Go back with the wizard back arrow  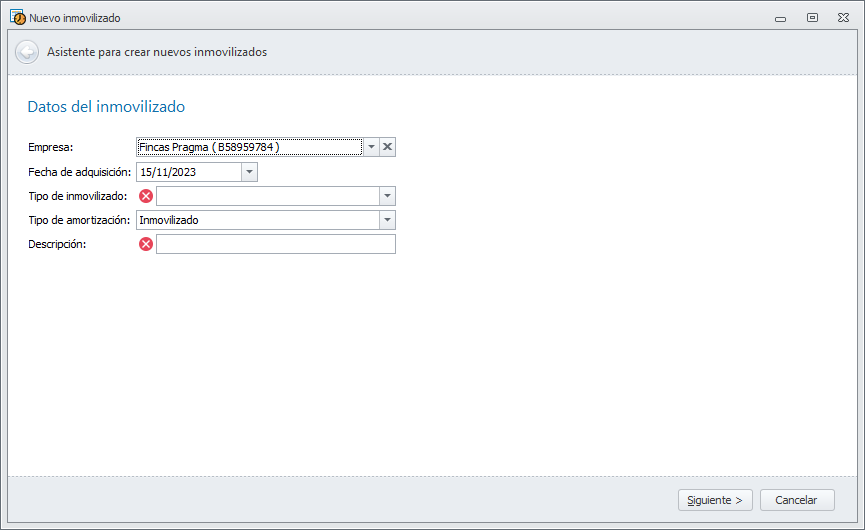(x=27, y=52)
